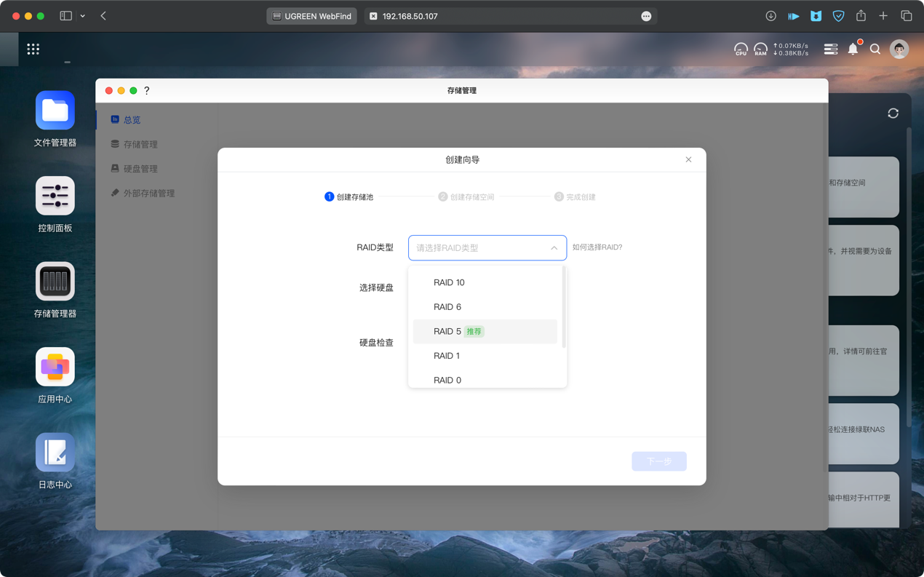Open the 控制面板 control panel icon
The image size is (924, 577).
point(55,196)
